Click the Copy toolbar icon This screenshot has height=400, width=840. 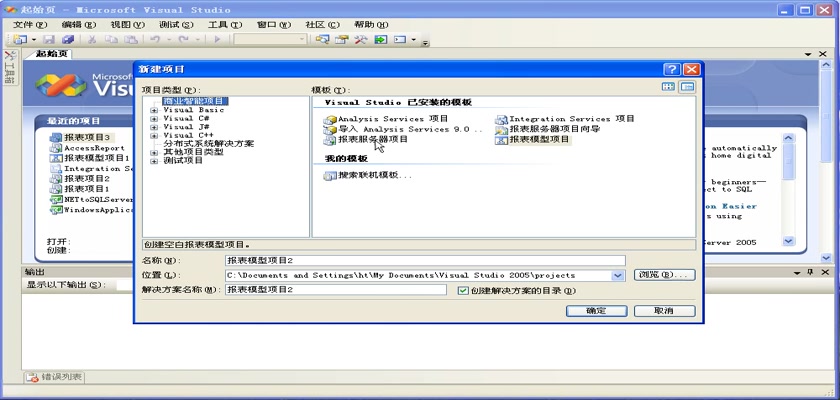(111, 40)
